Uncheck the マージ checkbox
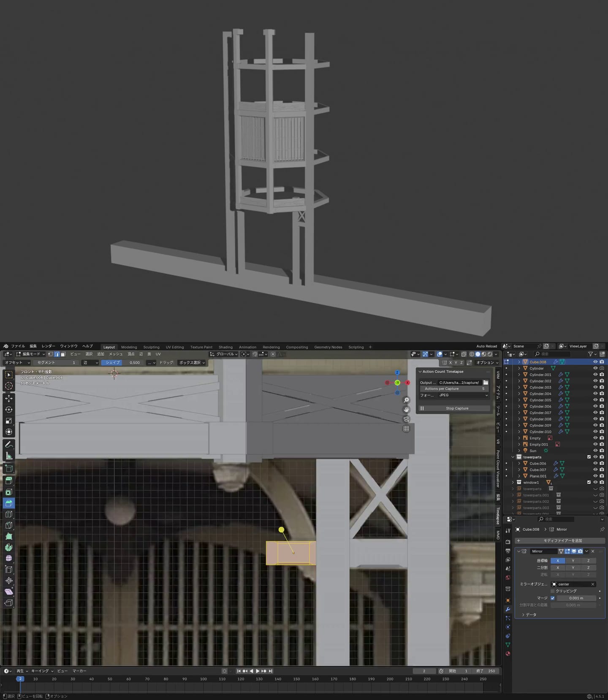The width and height of the screenshot is (608, 700). click(553, 598)
